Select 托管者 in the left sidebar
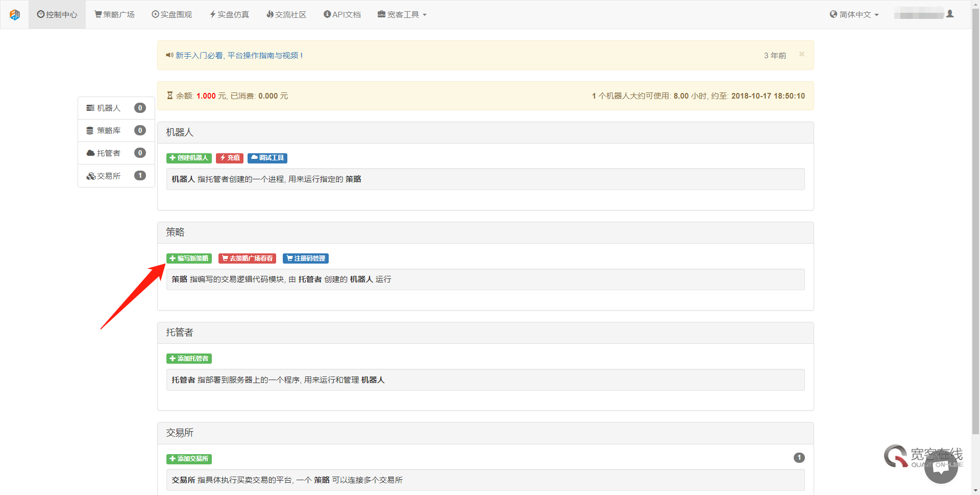Screen dimensions: 980x495 [x=116, y=153]
